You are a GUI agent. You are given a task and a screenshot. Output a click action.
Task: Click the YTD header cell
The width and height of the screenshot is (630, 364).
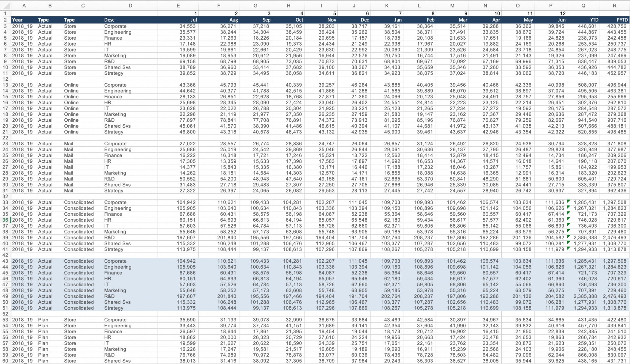[x=583, y=20]
